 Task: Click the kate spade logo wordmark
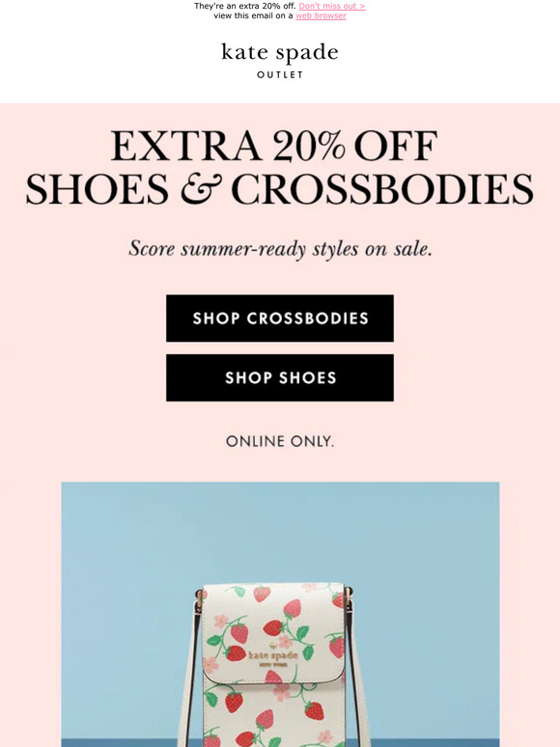point(280,52)
